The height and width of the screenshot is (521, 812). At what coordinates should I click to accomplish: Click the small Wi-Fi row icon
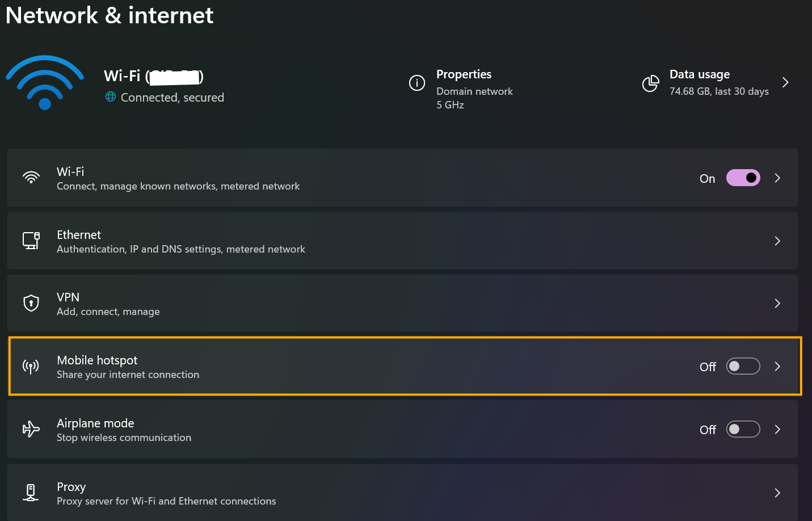[x=31, y=178]
